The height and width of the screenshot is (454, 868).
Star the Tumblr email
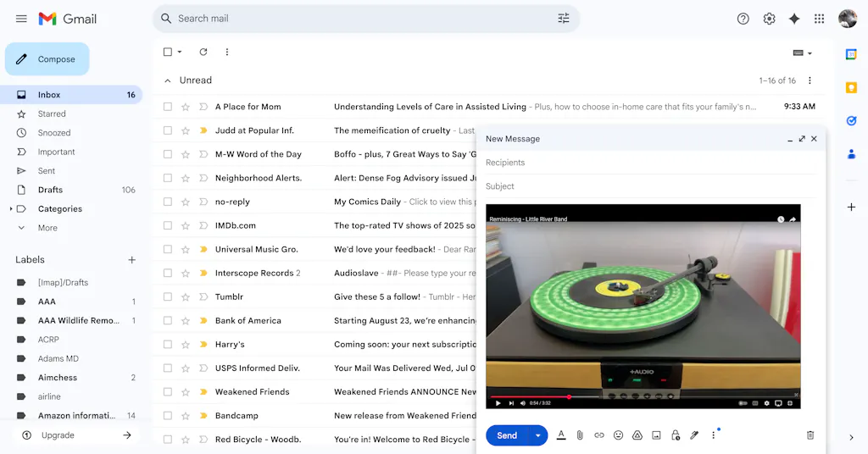(186, 296)
